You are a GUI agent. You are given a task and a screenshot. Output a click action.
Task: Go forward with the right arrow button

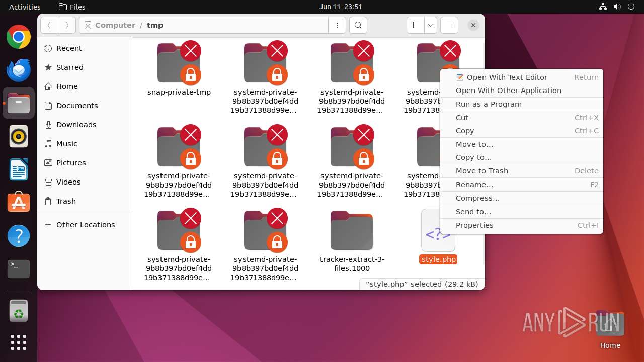(67, 25)
